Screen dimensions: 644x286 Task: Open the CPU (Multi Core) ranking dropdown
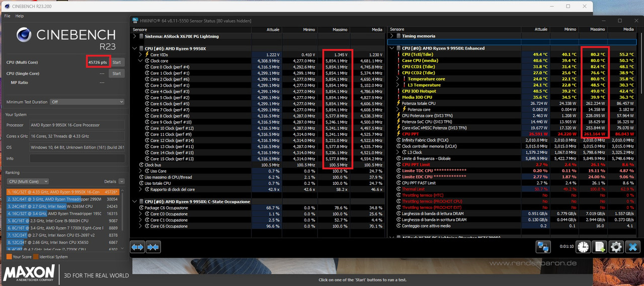[x=28, y=181]
